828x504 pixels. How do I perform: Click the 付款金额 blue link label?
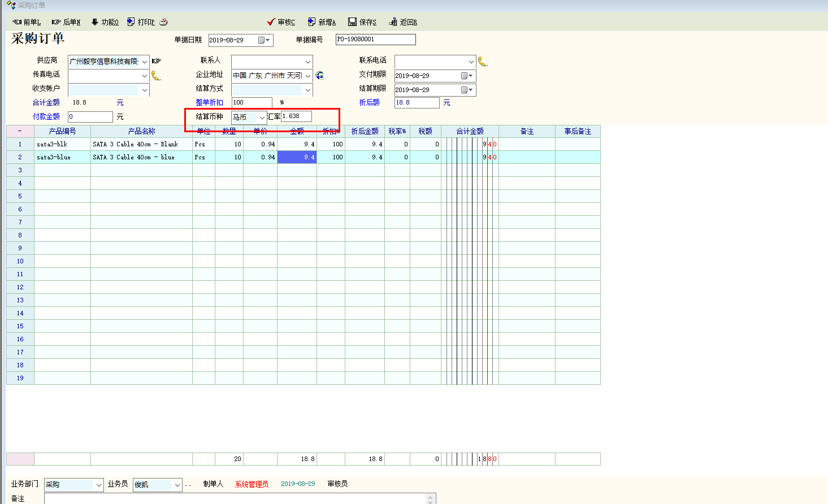pos(46,116)
